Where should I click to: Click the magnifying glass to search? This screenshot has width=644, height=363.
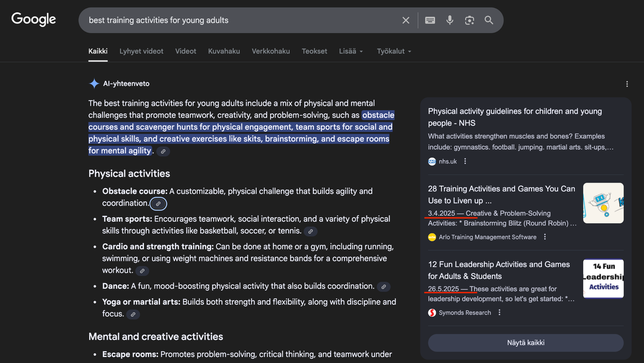point(488,20)
